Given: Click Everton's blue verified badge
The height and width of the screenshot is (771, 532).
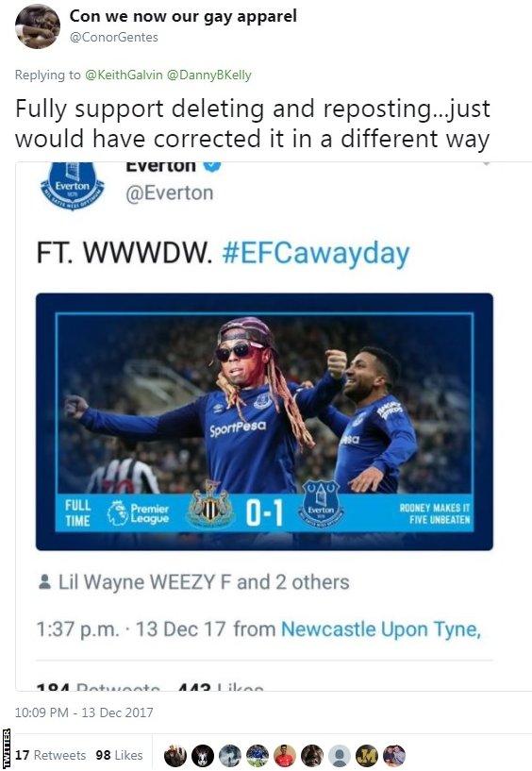Looking at the screenshot, I should (212, 165).
